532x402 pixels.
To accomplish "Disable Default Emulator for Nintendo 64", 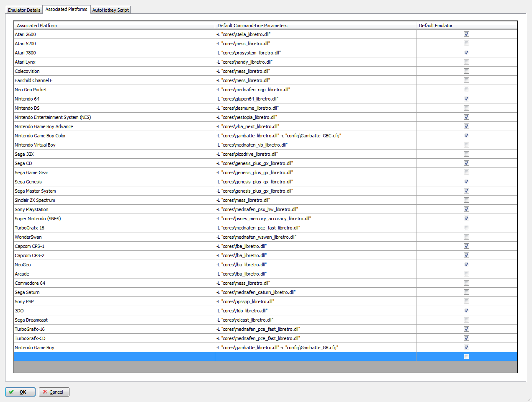I will (x=466, y=99).
